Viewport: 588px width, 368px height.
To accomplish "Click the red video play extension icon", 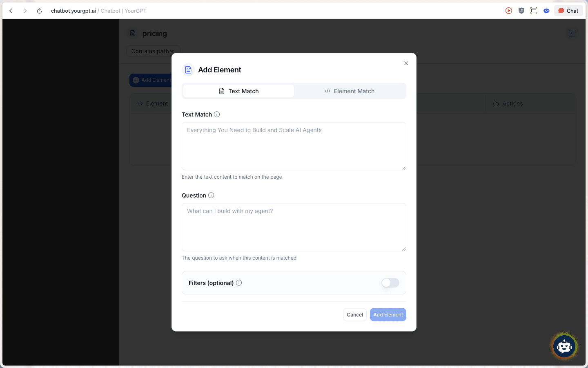I will (508, 11).
